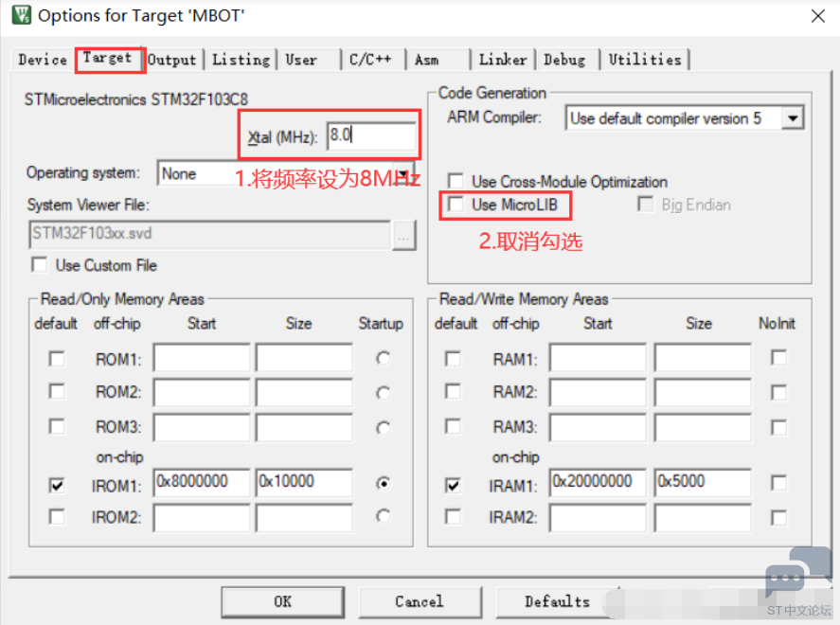
Task: Click the Keil uVision title bar icon
Action: [22, 15]
